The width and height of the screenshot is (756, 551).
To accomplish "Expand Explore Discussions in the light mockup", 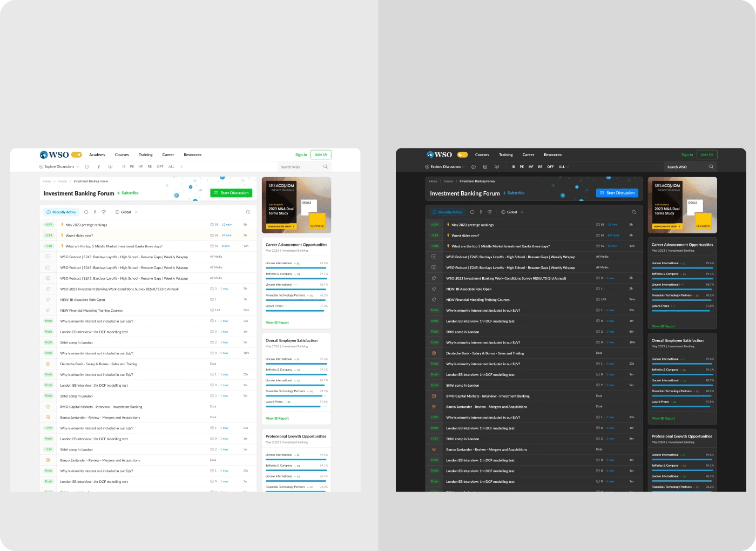I will point(59,167).
